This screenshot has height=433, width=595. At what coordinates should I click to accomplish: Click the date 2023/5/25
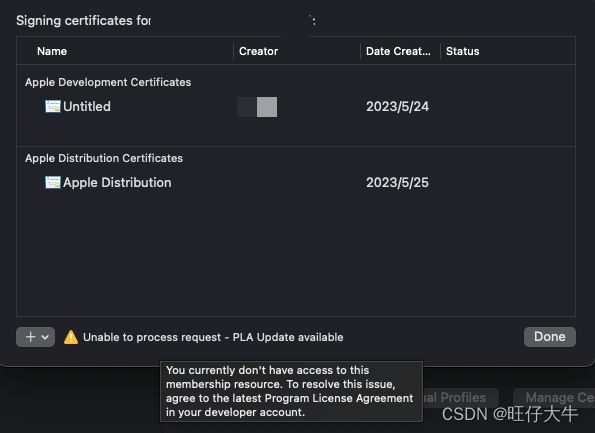pyautogui.click(x=397, y=183)
